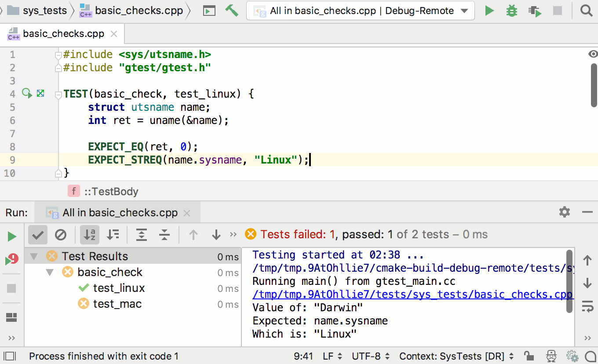Click the run-target icon left of the hammer
This screenshot has height=364, width=598.
pyautogui.click(x=209, y=11)
